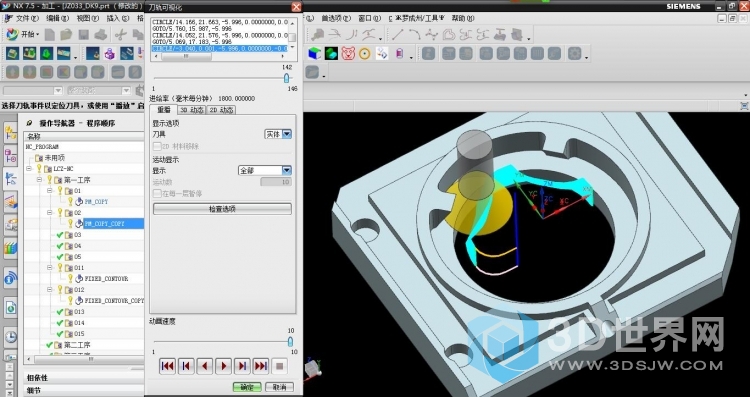
Task: Collapse the 012 folder node
Action: (50, 289)
